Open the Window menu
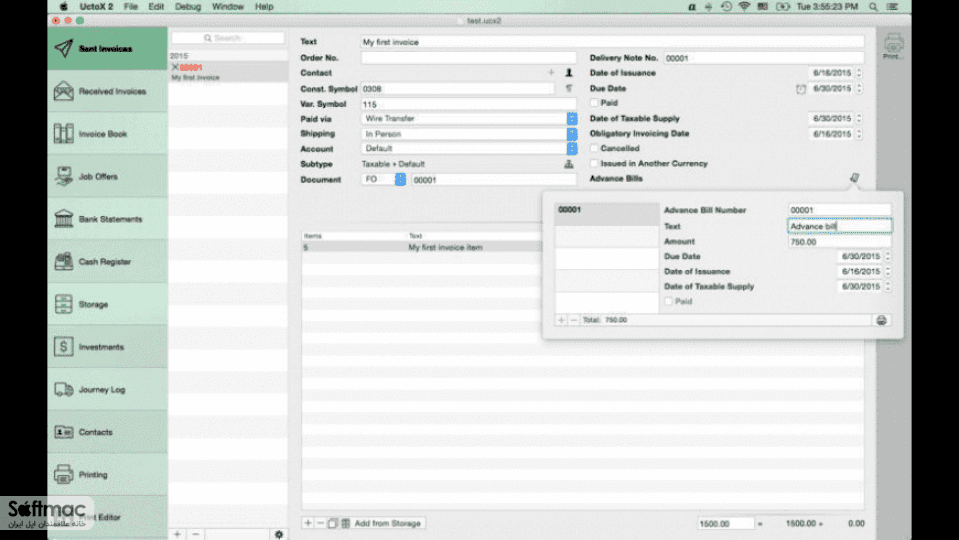The height and width of the screenshot is (540, 959). pos(228,7)
